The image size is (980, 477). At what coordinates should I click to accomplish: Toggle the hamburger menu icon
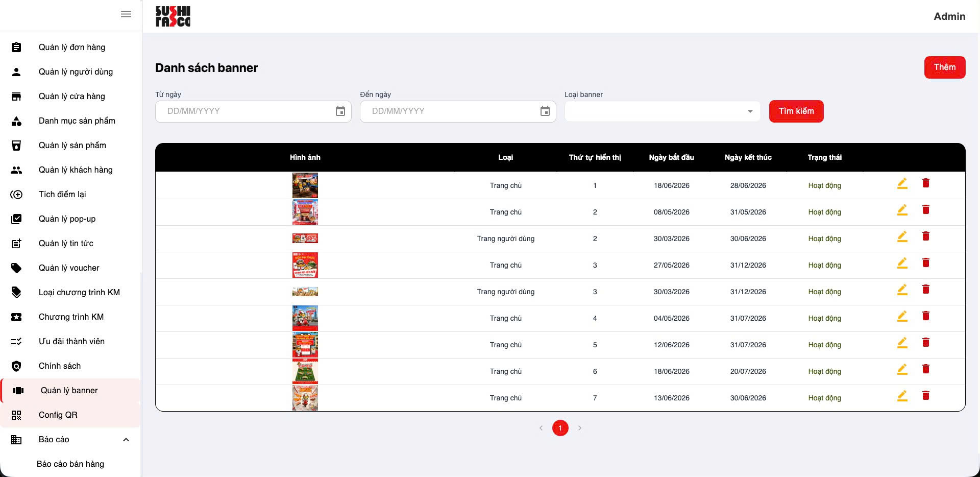[x=126, y=14]
